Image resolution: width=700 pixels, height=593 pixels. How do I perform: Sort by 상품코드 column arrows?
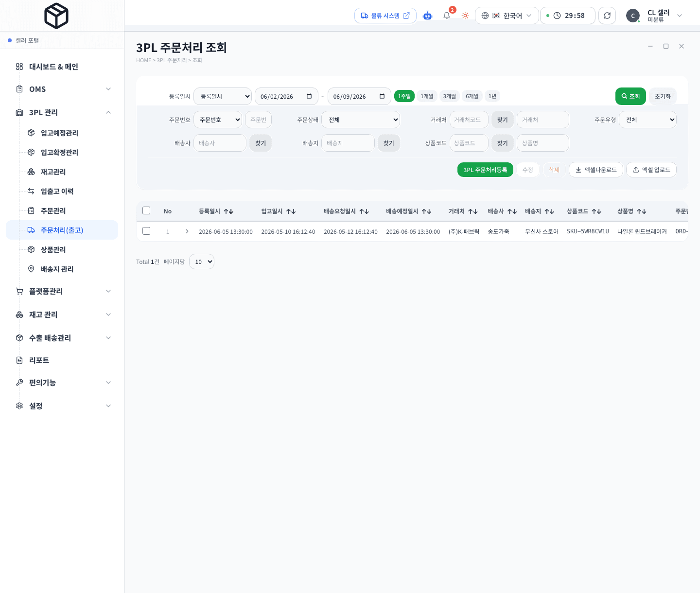[x=596, y=211]
